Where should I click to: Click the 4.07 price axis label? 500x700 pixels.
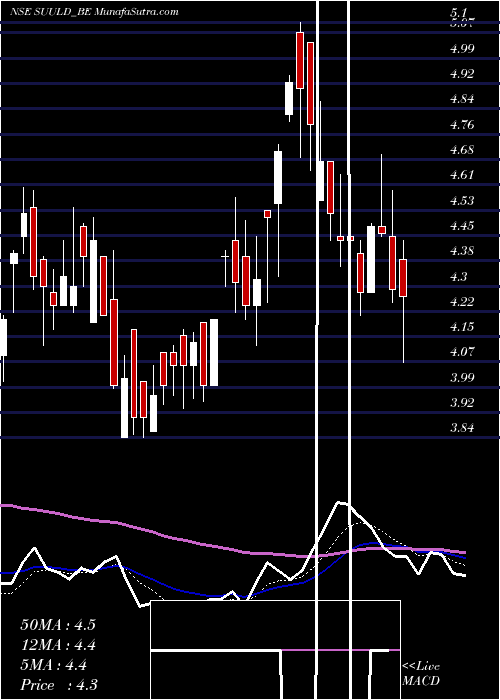tap(462, 351)
